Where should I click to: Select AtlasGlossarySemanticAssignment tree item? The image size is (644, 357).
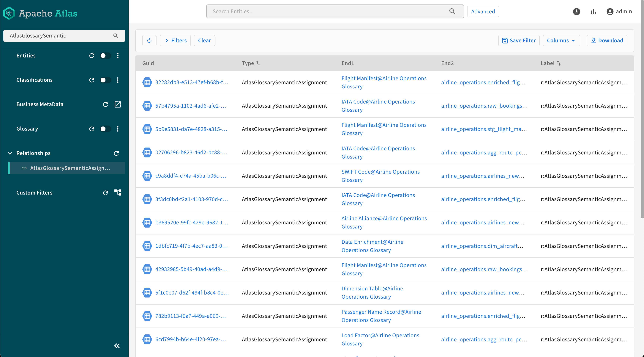tap(70, 168)
